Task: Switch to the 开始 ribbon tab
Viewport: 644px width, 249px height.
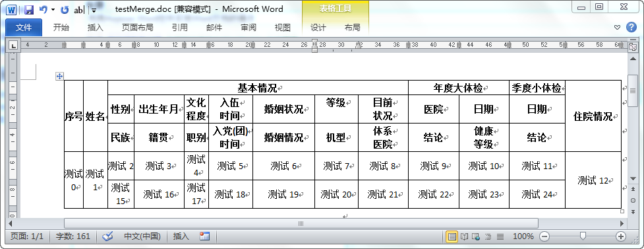Action: (x=61, y=28)
